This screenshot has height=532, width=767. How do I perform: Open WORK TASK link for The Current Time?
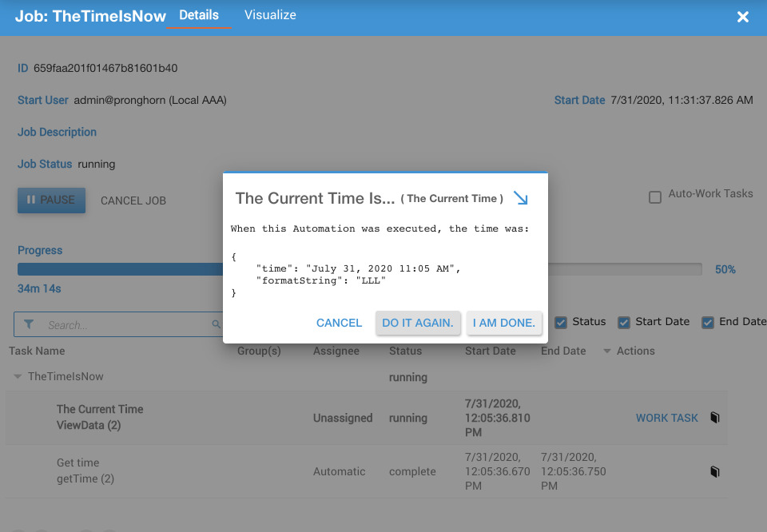tap(666, 418)
